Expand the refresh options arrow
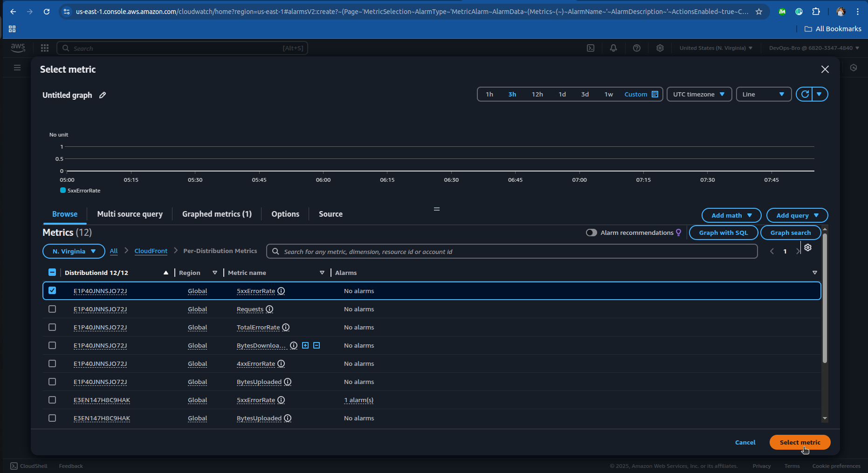The image size is (868, 473). point(820,94)
